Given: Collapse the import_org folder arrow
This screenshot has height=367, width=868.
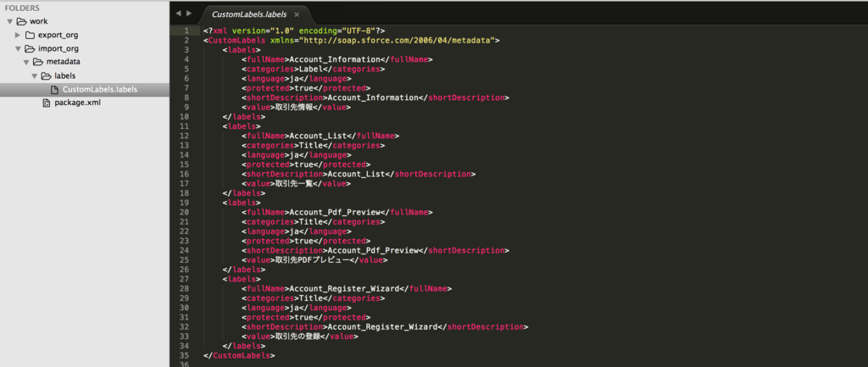Looking at the screenshot, I should pos(18,48).
